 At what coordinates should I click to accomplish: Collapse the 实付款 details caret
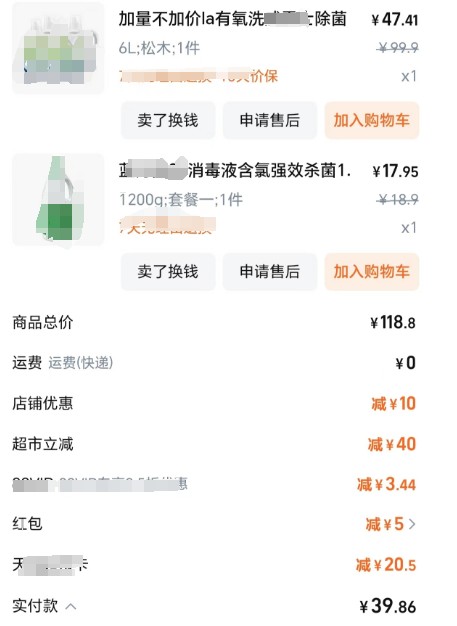[x=71, y=607]
